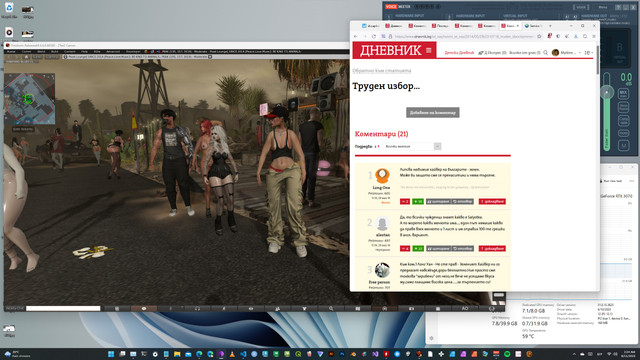Click the sort order arrows beside Подредба
Image resolution: width=640 pixels, height=360 pixels.
point(377,147)
